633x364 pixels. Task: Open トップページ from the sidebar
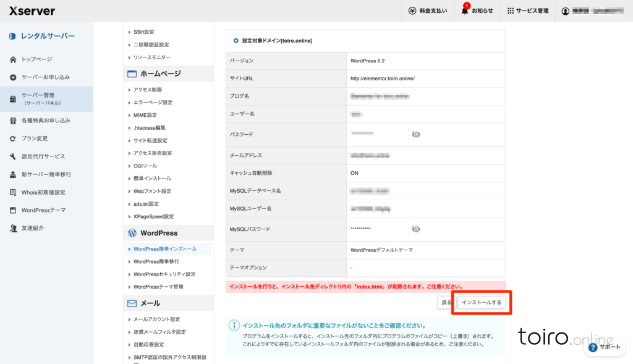36,59
